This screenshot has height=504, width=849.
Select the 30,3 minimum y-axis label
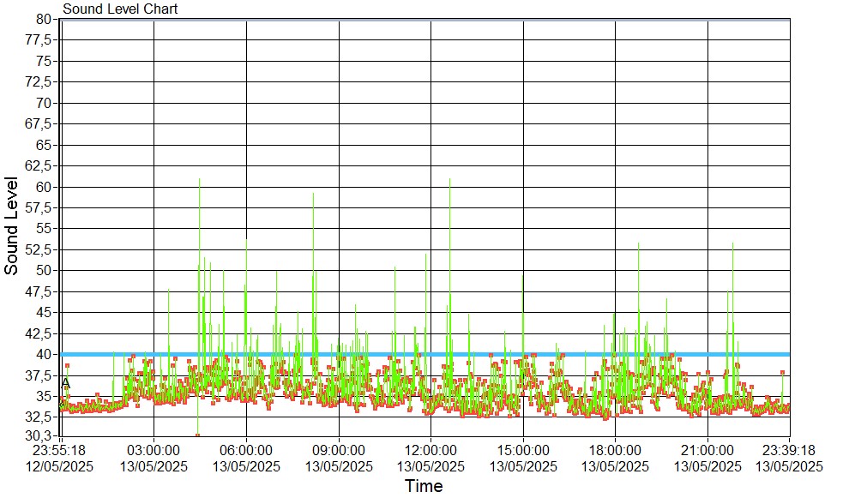click(x=41, y=437)
